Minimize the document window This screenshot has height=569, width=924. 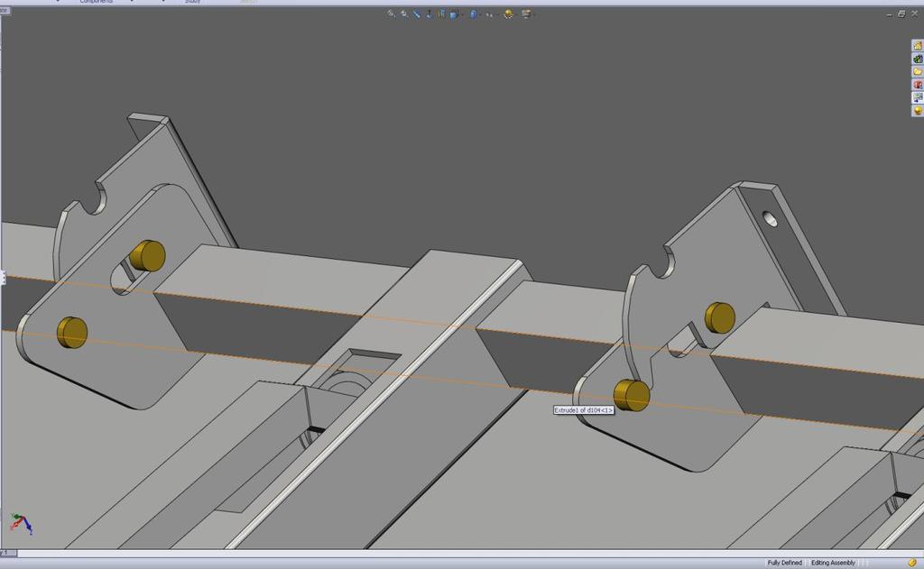pos(889,14)
